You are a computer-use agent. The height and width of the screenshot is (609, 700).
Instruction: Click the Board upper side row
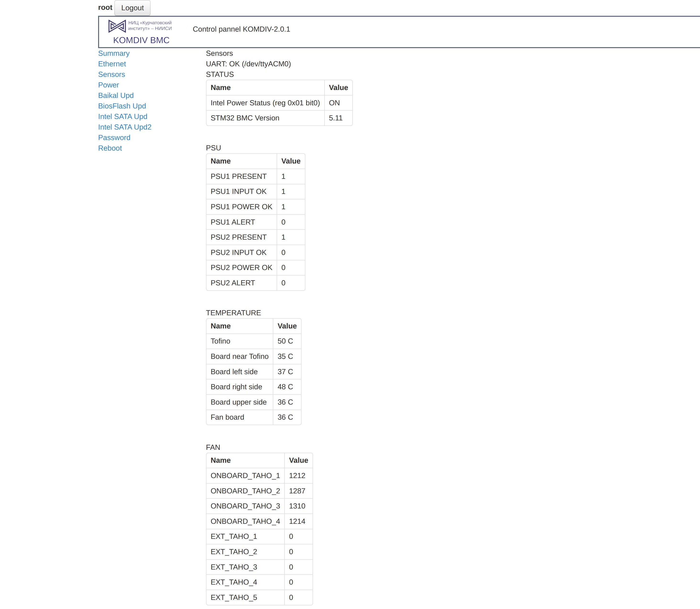click(x=254, y=402)
